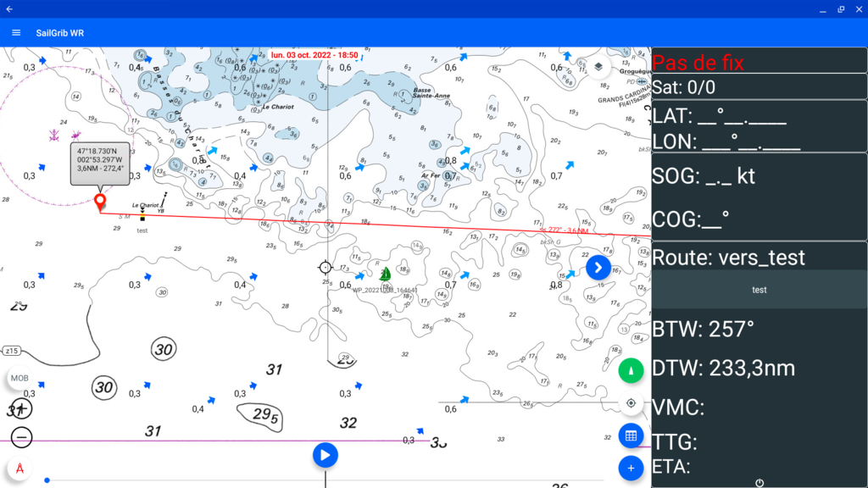Center map on GPS location

pyautogui.click(x=631, y=403)
